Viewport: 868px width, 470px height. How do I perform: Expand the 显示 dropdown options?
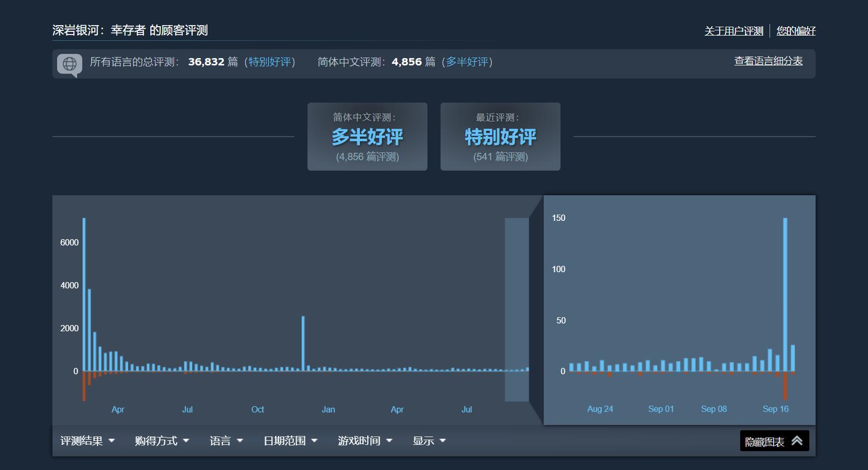point(429,441)
